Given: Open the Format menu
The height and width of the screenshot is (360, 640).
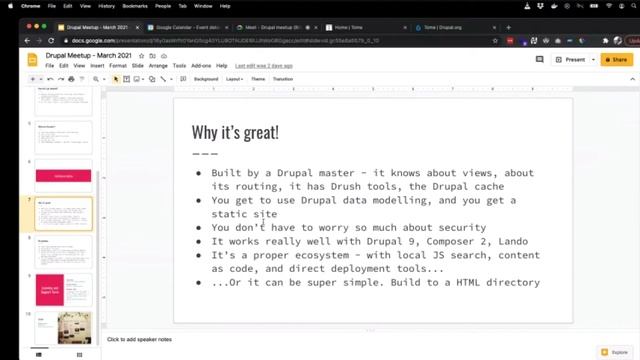Looking at the screenshot, I should click(x=118, y=66).
